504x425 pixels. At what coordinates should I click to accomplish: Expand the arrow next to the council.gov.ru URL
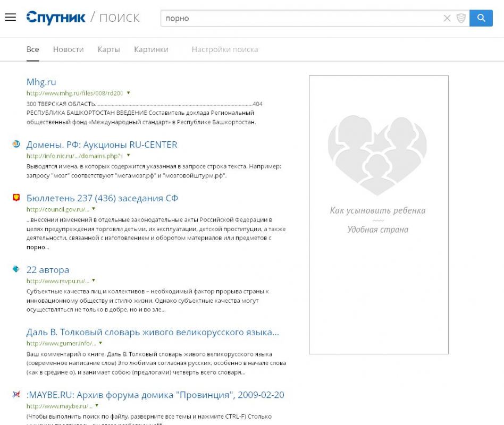pyautogui.click(x=94, y=209)
